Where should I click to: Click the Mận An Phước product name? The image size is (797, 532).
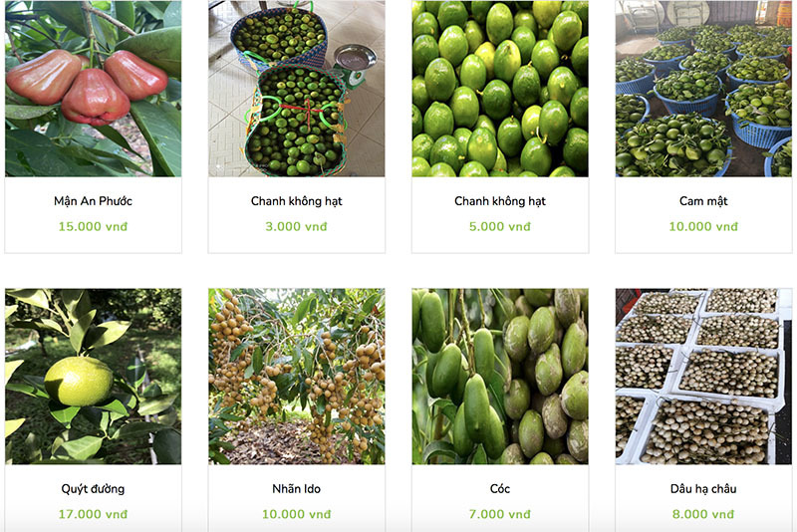point(93,201)
